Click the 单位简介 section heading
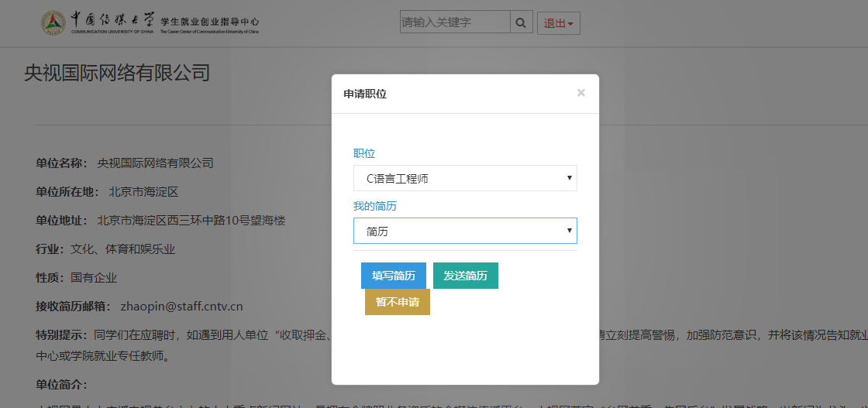Screen dimensions: 868x408 (x=61, y=384)
